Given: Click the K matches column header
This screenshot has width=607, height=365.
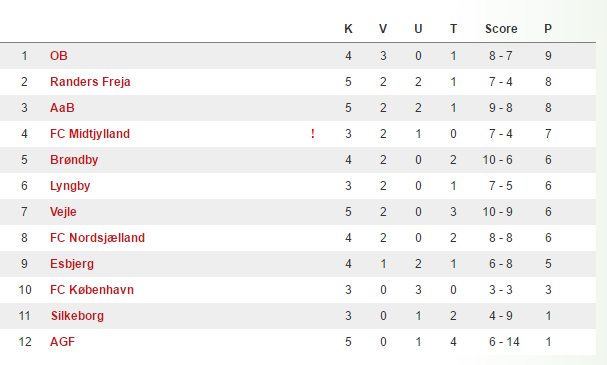Looking at the screenshot, I should pos(348,29).
